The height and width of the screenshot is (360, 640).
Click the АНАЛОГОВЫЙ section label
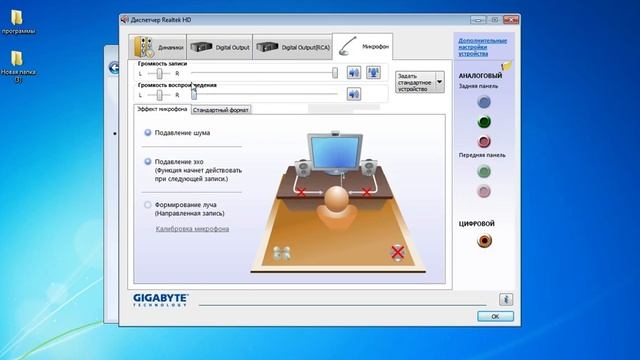480,76
